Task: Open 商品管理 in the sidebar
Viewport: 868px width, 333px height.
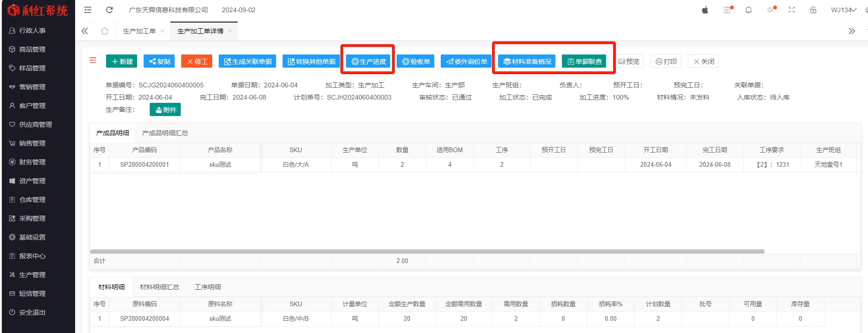Action: point(38,49)
